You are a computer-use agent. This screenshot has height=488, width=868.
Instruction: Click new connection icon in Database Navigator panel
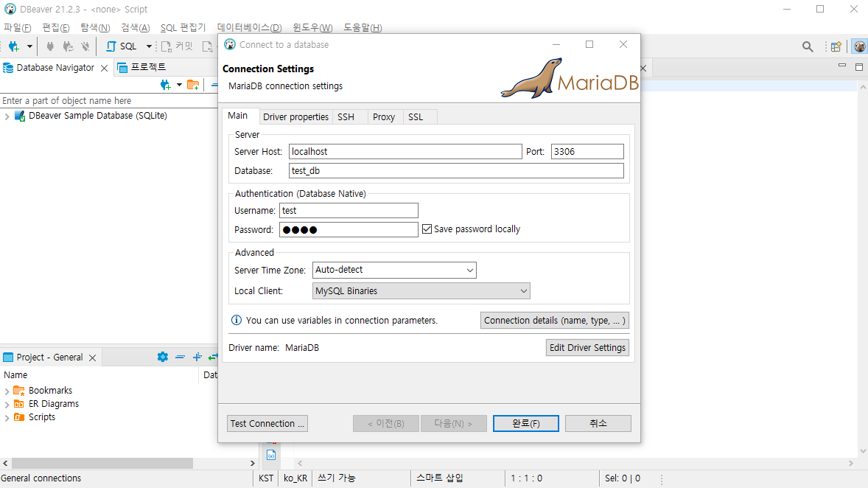[x=166, y=85]
